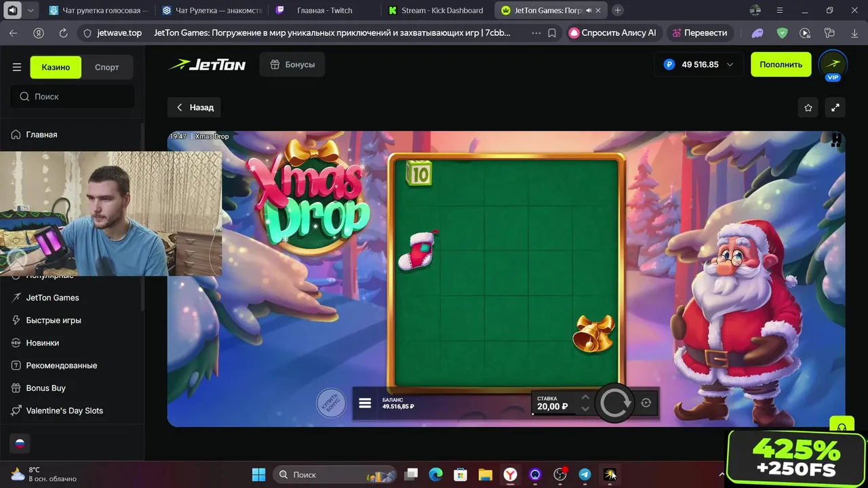Screen dimensions: 868x488
Task: Click the JetTon logo
Action: pyautogui.click(x=207, y=65)
